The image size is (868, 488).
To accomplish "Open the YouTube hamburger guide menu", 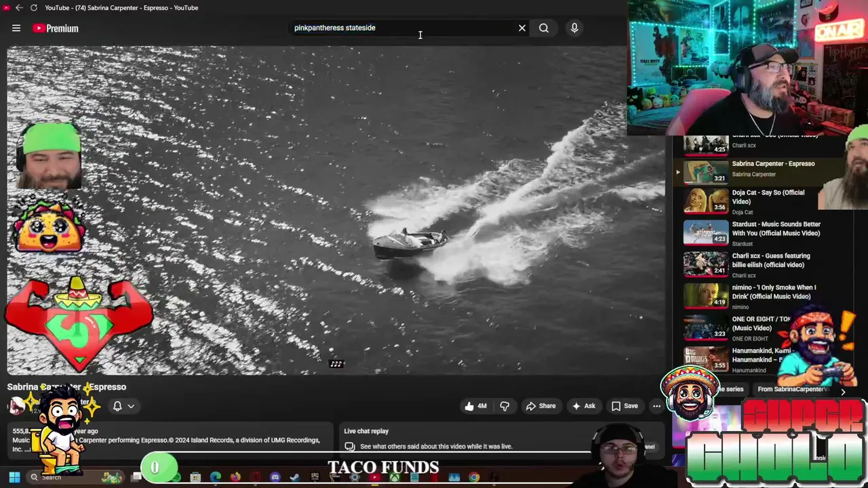I will (16, 28).
